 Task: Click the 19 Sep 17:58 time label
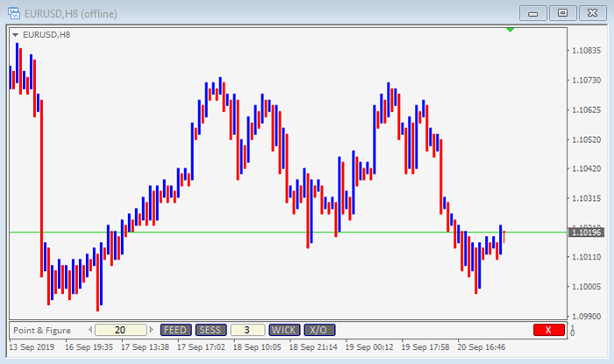pos(425,347)
